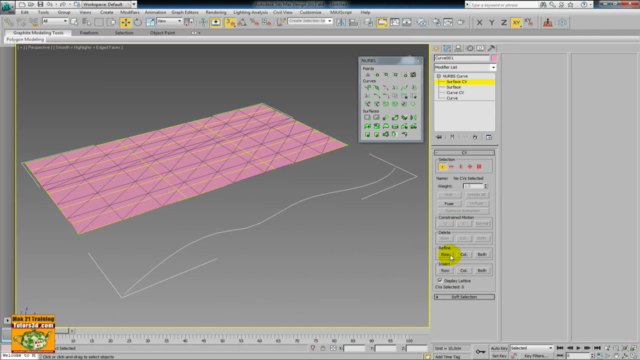The image size is (640, 360).
Task: Open the Display command panel tab
Action: tap(480, 48)
